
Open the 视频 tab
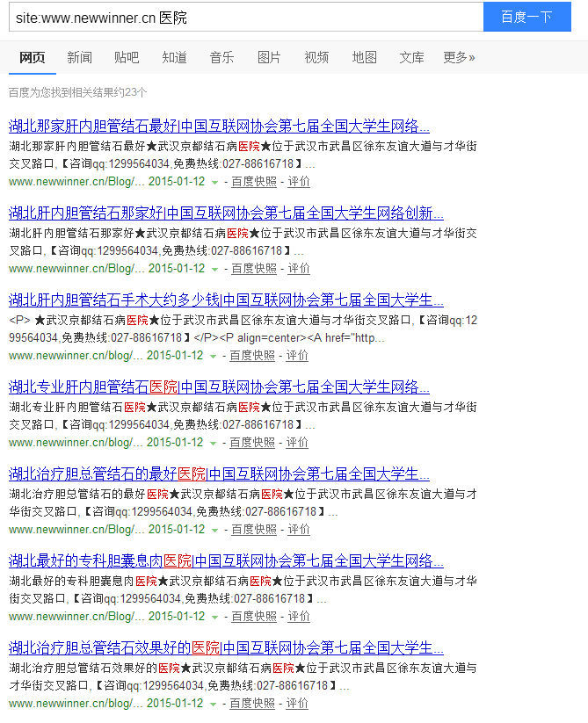point(316,58)
